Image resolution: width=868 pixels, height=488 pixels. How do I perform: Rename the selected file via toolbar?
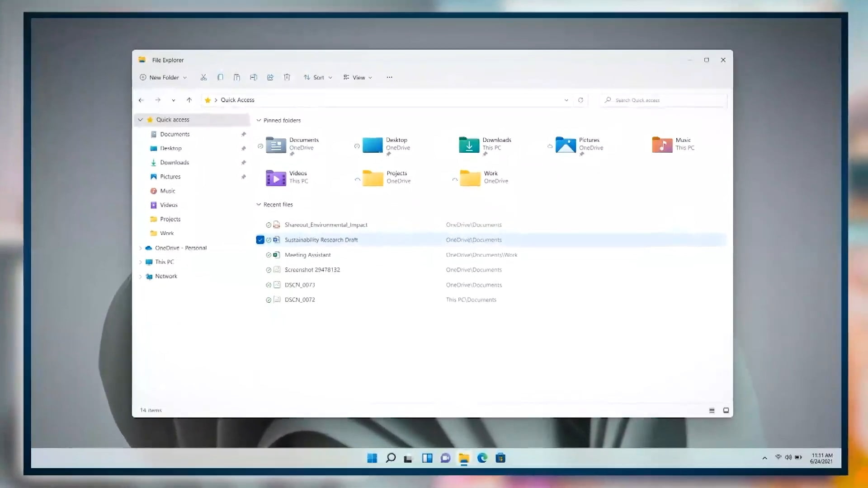[254, 77]
